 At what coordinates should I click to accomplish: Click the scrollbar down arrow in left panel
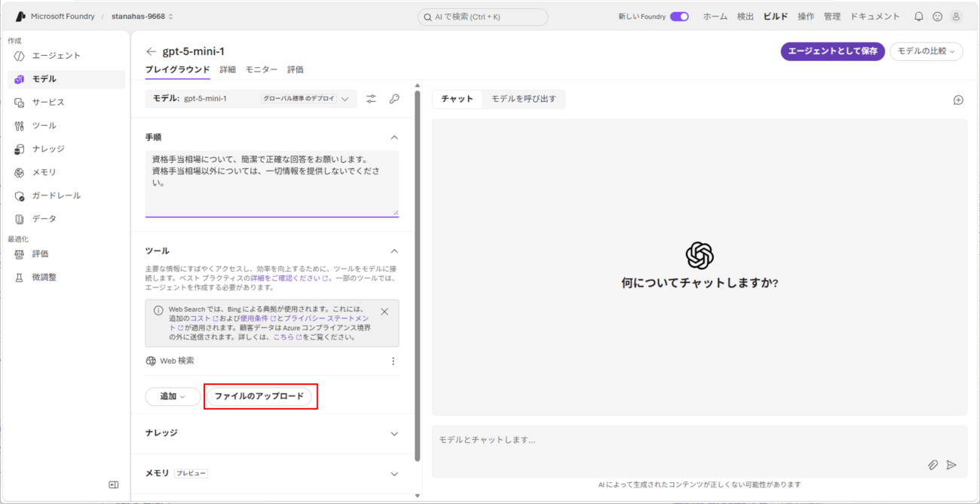coord(418,496)
